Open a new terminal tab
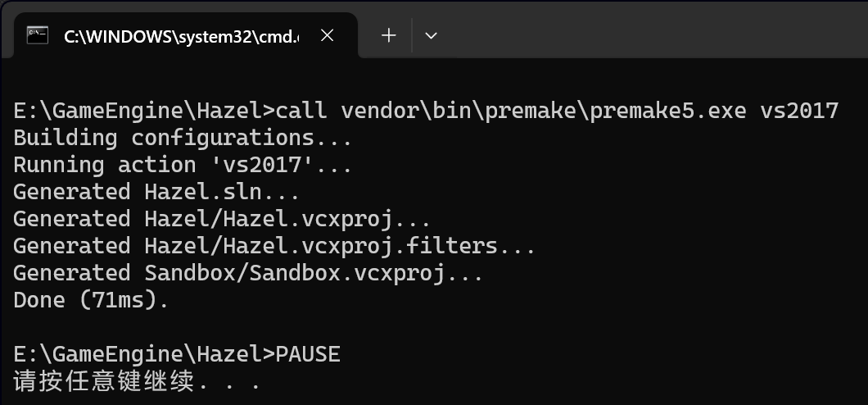 coord(389,35)
